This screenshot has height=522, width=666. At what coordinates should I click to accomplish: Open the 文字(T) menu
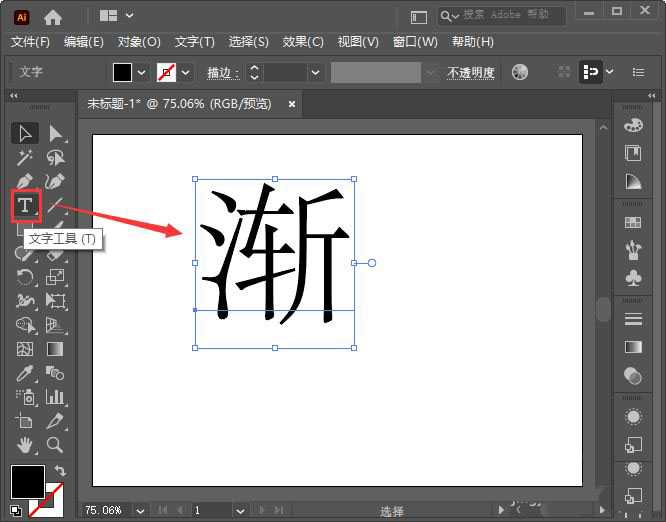point(194,42)
